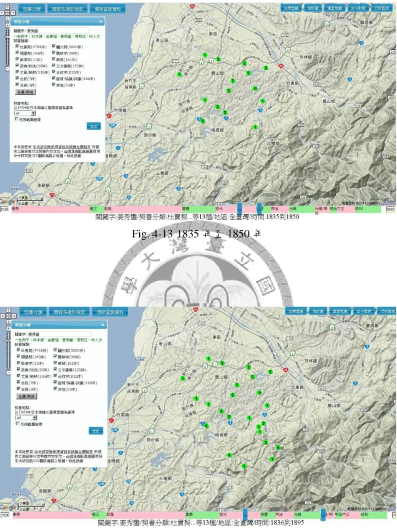
Task: Recenter icon between pan arrows, 1835–1850 map
Action: [7, 12]
